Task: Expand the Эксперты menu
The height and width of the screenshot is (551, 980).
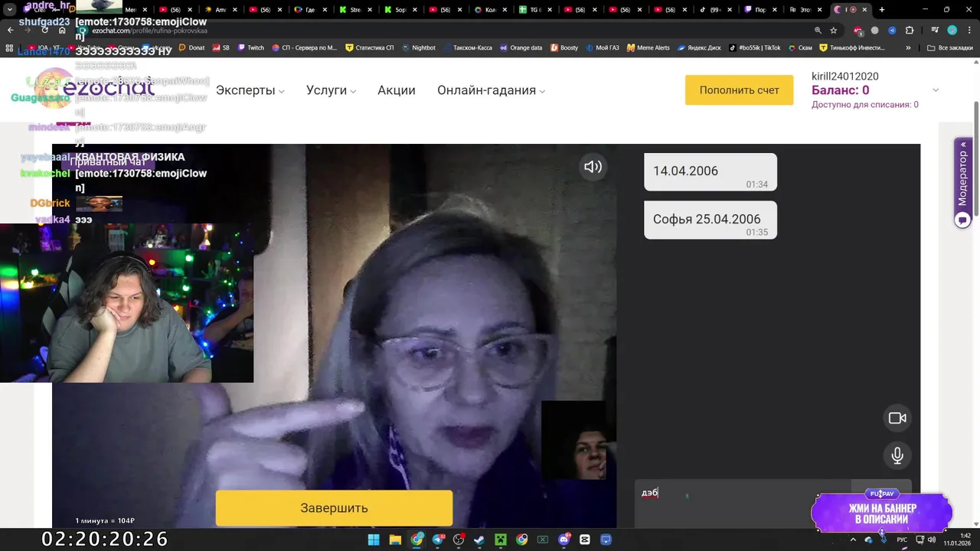Action: (x=250, y=90)
